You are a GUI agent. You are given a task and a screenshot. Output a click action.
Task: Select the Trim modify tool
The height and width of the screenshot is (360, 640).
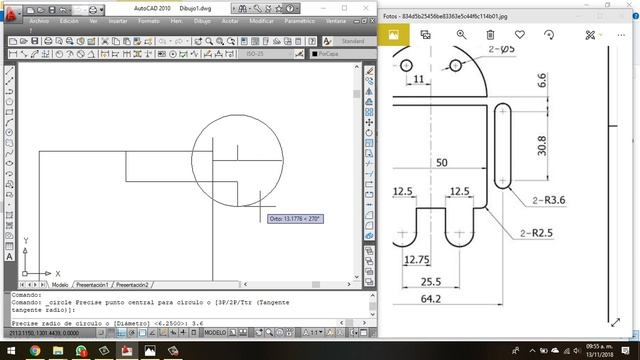pyautogui.click(x=369, y=164)
